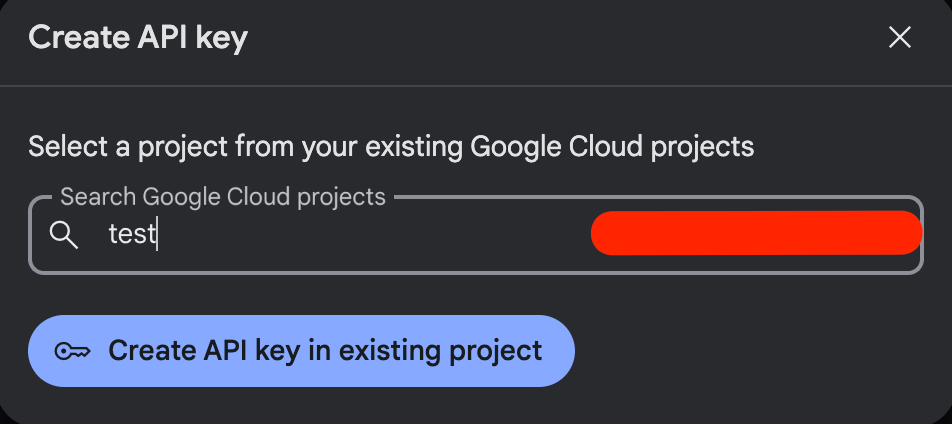952x424 pixels.
Task: Close the Create API key dialog
Action: tap(900, 38)
